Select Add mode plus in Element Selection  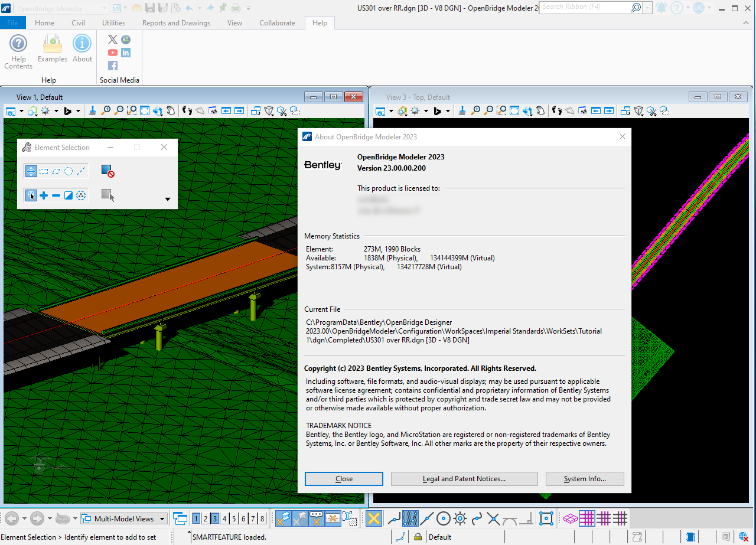pos(44,195)
